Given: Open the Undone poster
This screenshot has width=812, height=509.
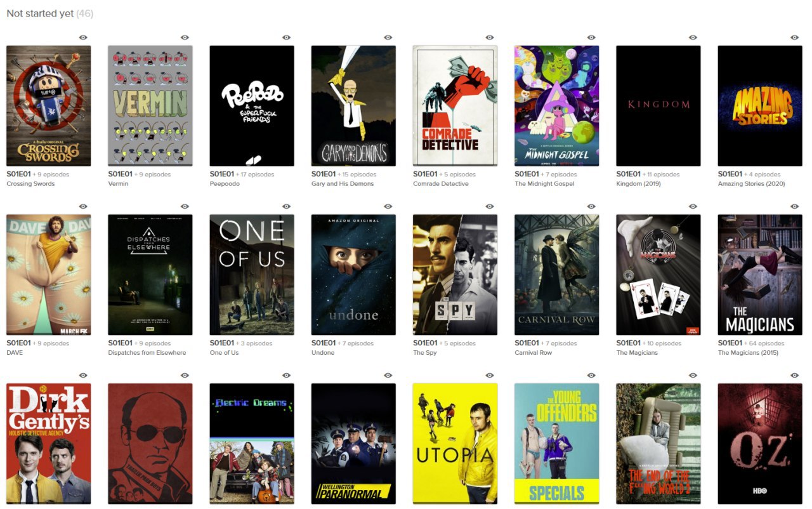Looking at the screenshot, I should (353, 275).
